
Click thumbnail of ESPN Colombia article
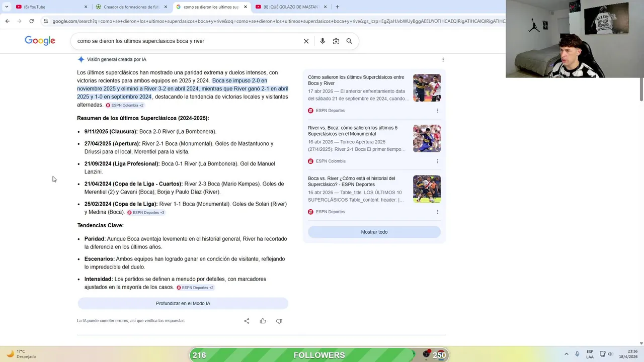click(x=427, y=138)
